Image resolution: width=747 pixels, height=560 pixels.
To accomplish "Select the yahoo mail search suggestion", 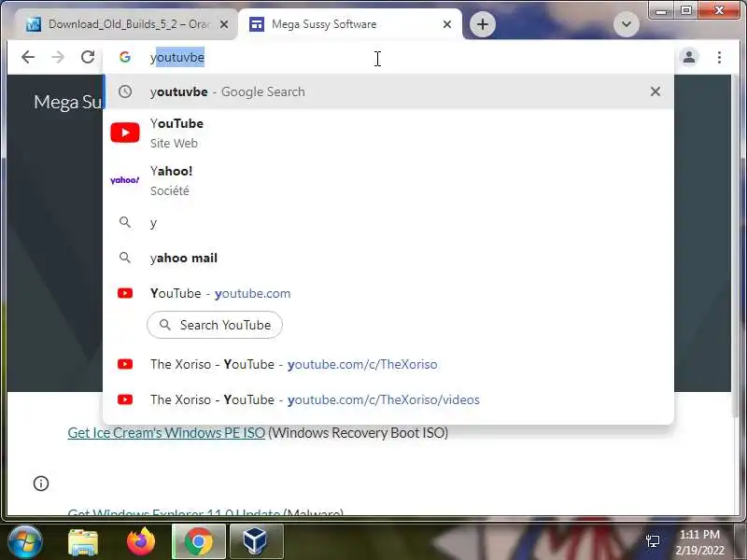I will [x=388, y=259].
